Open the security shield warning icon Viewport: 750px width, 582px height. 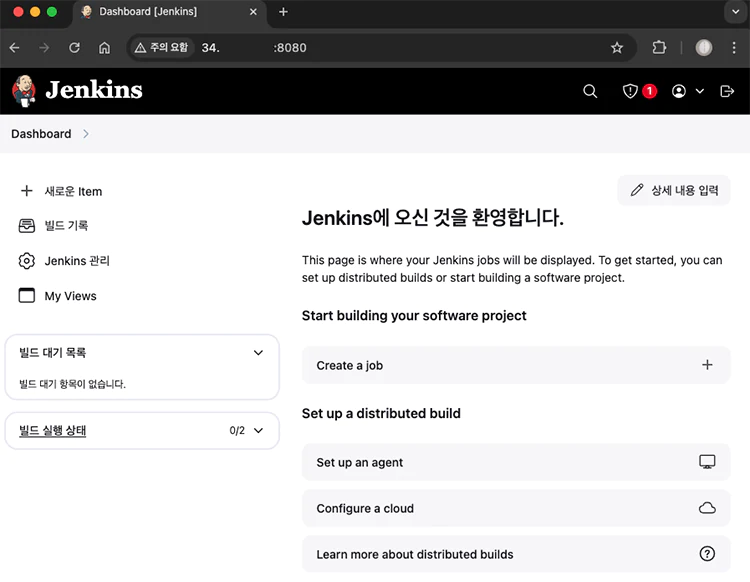(x=630, y=91)
